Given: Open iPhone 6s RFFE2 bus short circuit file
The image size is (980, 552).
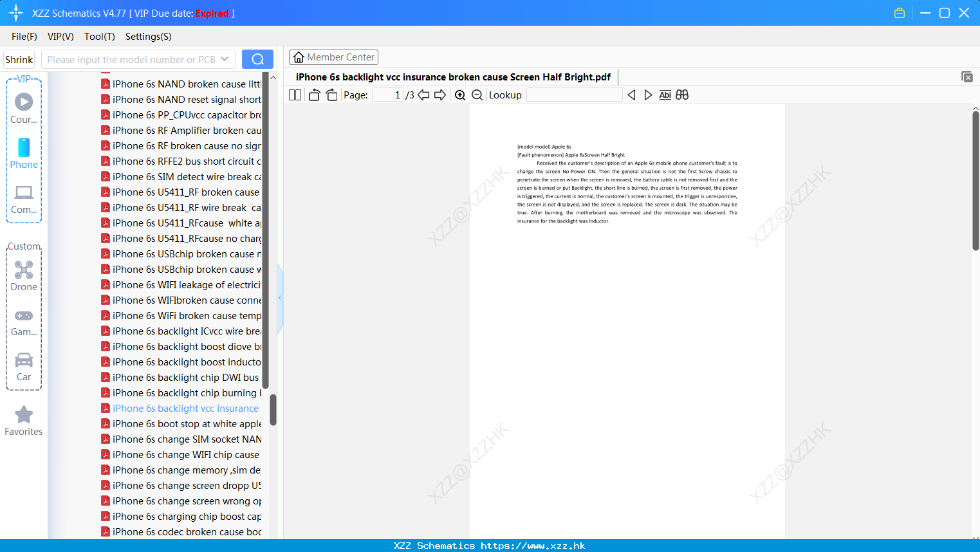Looking at the screenshot, I should coord(181,161).
